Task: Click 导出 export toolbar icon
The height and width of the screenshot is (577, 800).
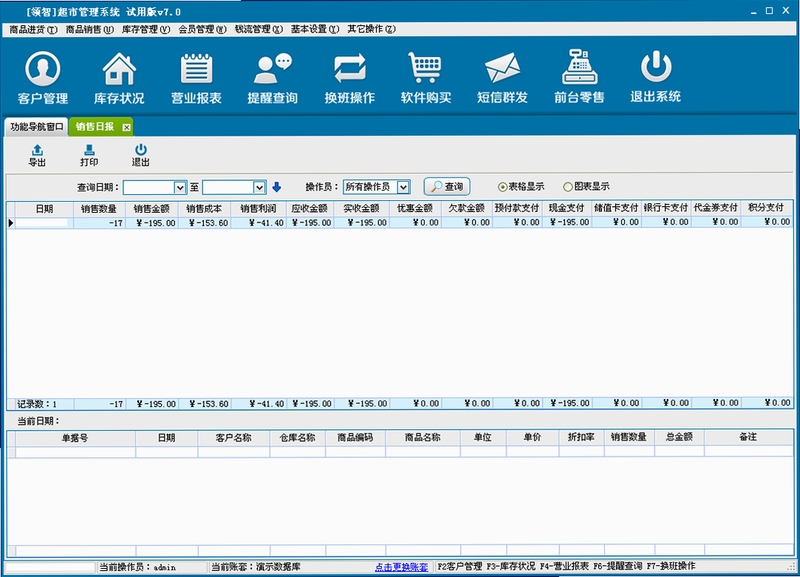Action: point(37,156)
